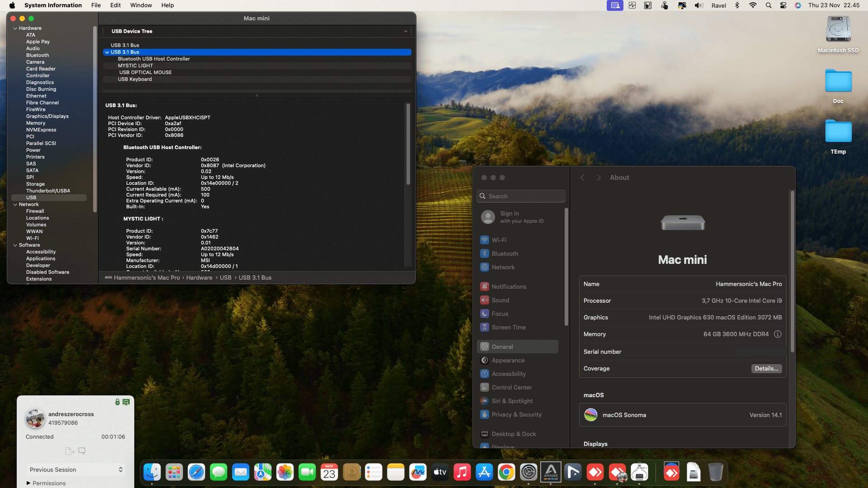Open Safari from the Dock
The height and width of the screenshot is (488, 868).
pos(196,472)
